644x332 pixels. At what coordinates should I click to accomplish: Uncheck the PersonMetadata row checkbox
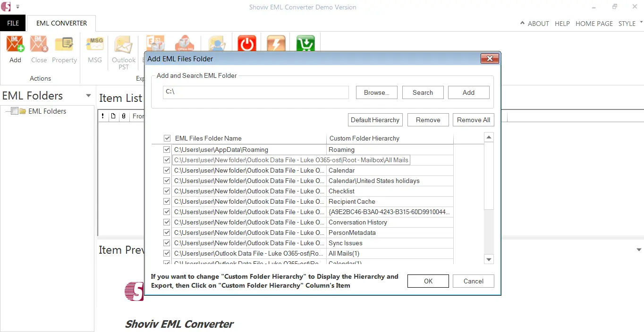167,232
